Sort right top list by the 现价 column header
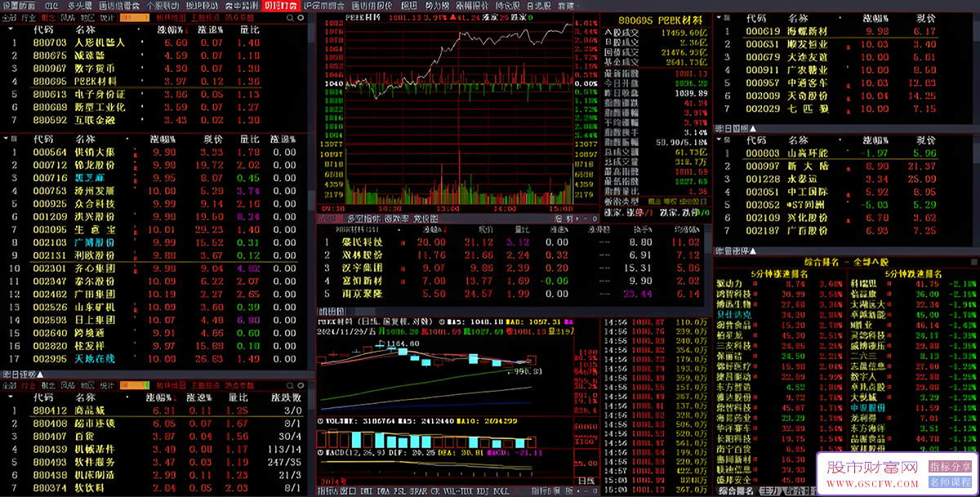This screenshot has width=980, height=497. (925, 18)
